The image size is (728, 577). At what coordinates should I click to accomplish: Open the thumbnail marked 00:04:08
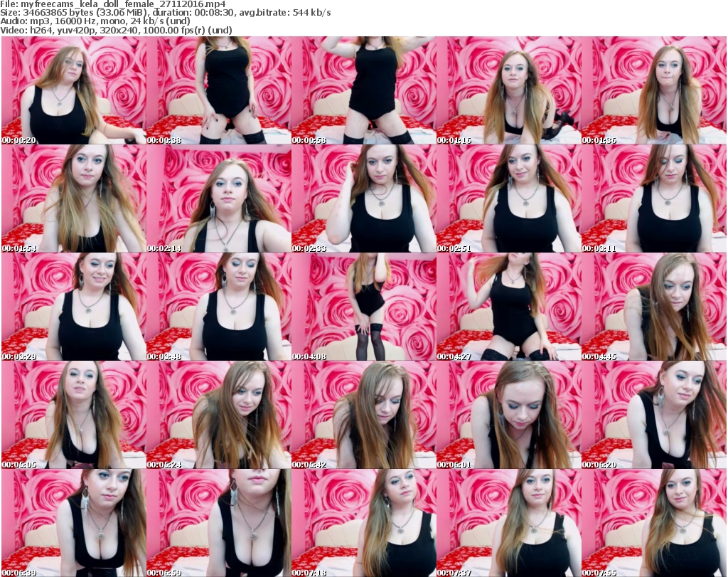363,307
